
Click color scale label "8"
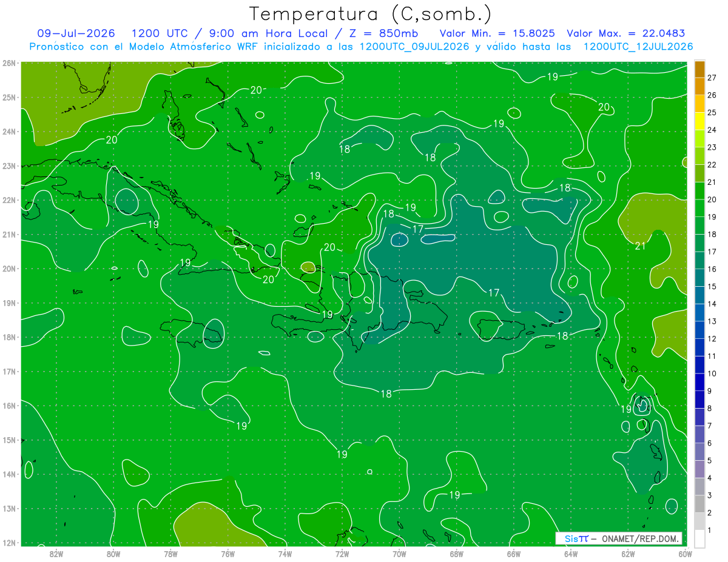[x=710, y=408]
